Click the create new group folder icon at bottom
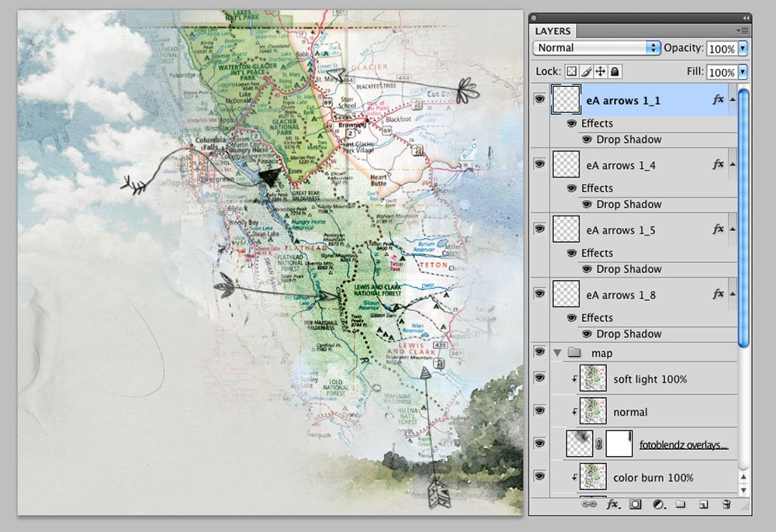776x532 pixels. [681, 504]
